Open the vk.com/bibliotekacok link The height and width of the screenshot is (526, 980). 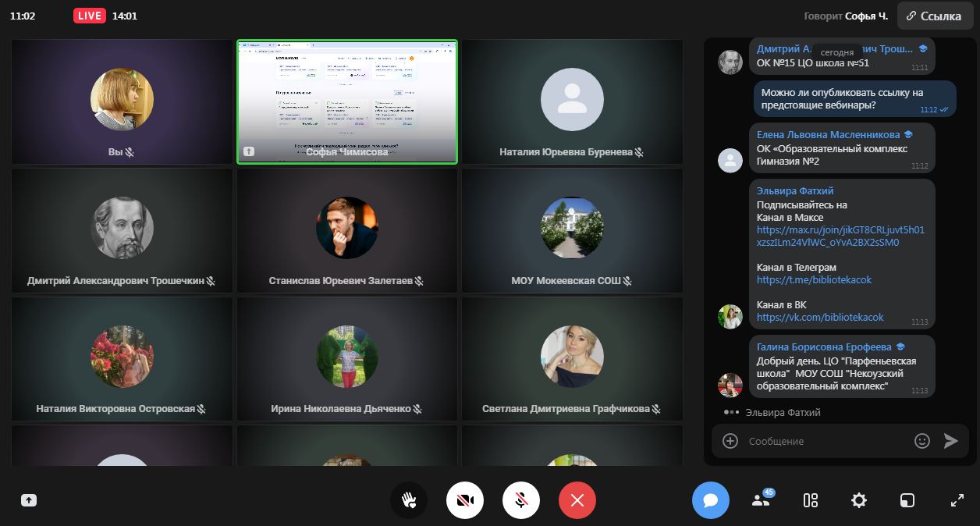click(820, 317)
